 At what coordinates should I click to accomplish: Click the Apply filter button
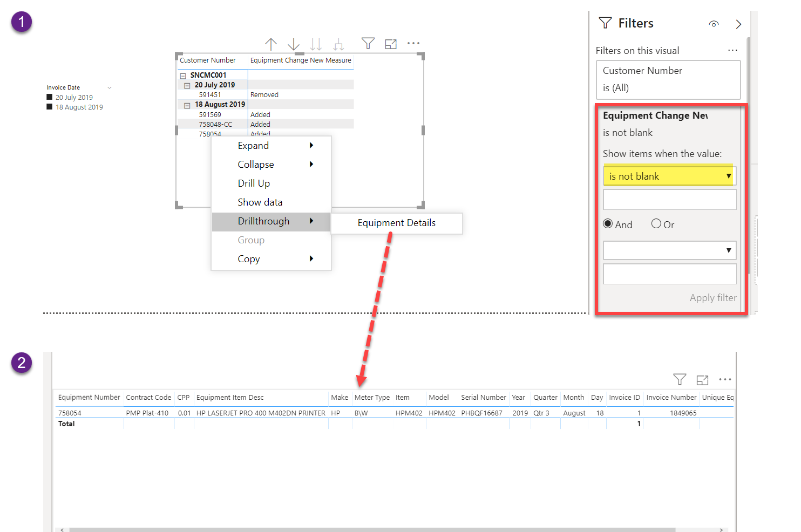pyautogui.click(x=712, y=297)
